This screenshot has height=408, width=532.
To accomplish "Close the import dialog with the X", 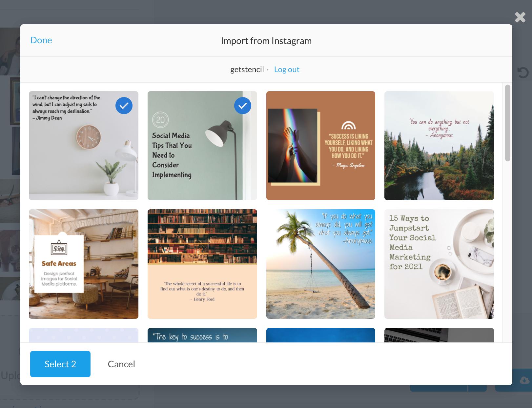I will pyautogui.click(x=520, y=17).
